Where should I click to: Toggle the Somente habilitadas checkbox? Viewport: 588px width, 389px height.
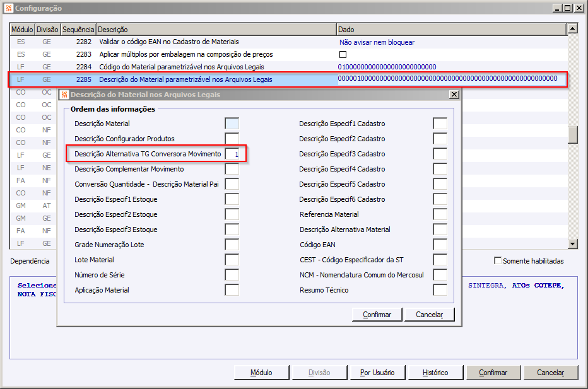[x=498, y=260]
